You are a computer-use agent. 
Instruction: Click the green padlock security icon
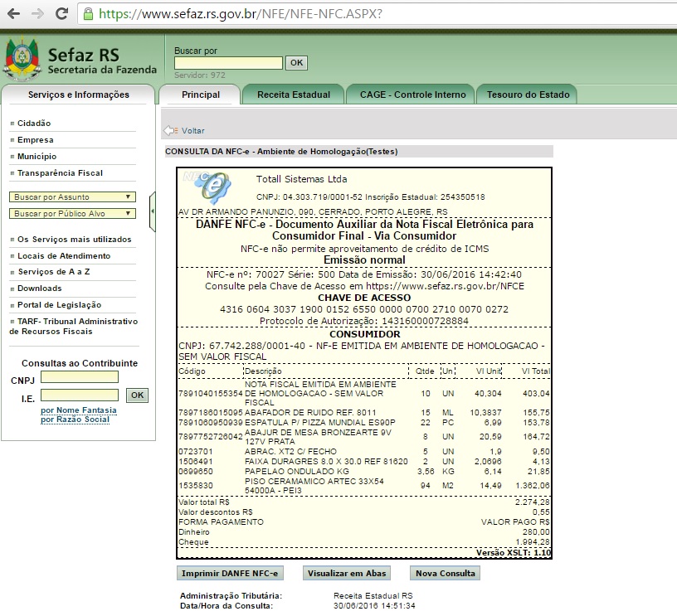pos(88,14)
